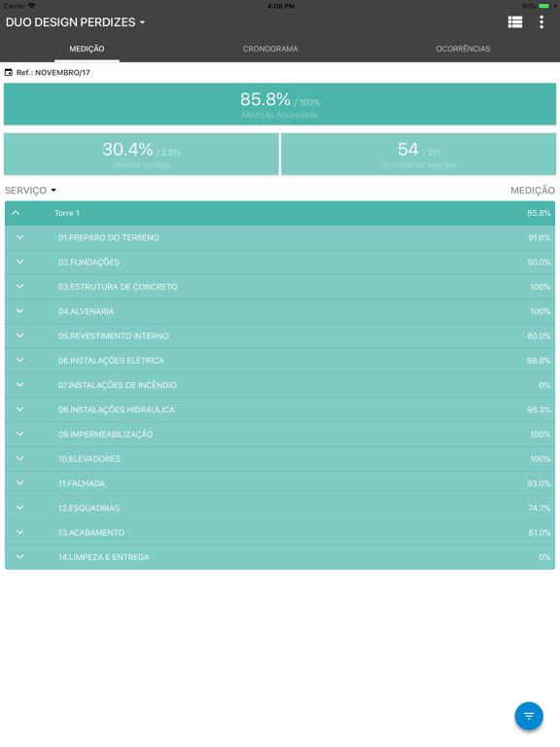Open the list view icon in header
The height and width of the screenshot is (747, 560).
514,22
